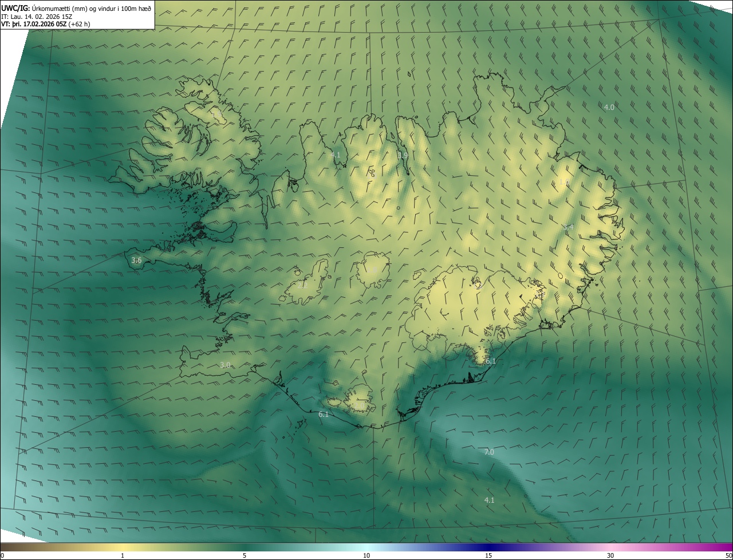Click the "3.6" value label on the map
The height and width of the screenshot is (560, 733).
click(x=136, y=261)
